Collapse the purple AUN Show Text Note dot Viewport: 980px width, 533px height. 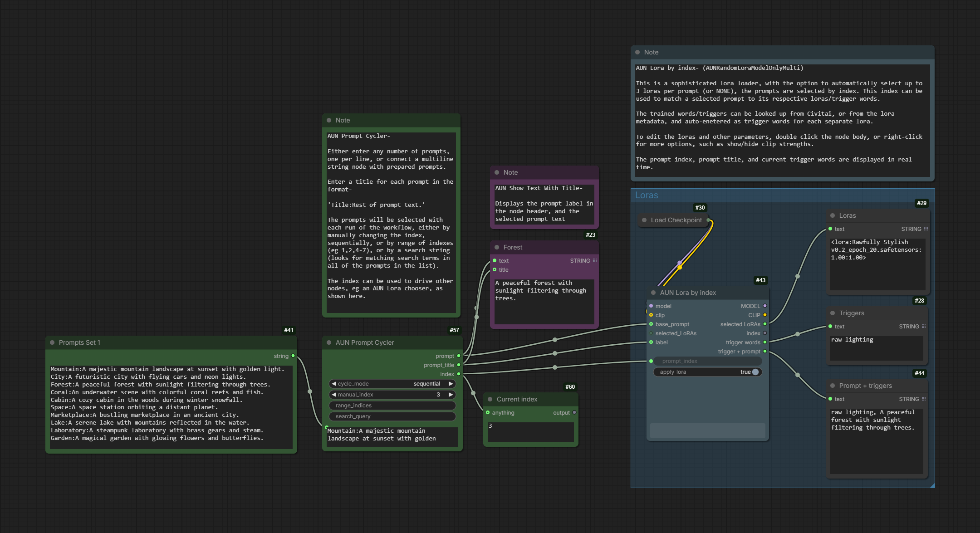coord(497,172)
